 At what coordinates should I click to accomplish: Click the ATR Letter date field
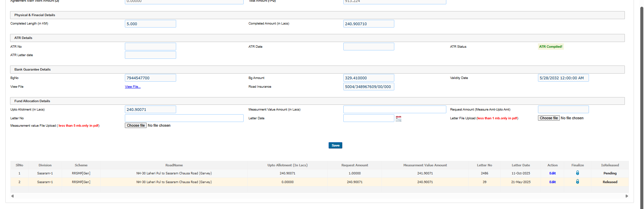click(150, 55)
